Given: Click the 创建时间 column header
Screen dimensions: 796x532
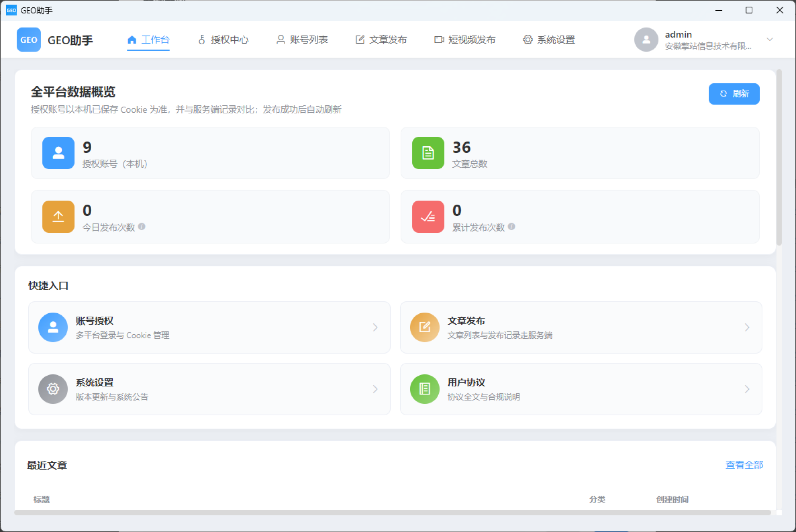Looking at the screenshot, I should click(x=672, y=499).
